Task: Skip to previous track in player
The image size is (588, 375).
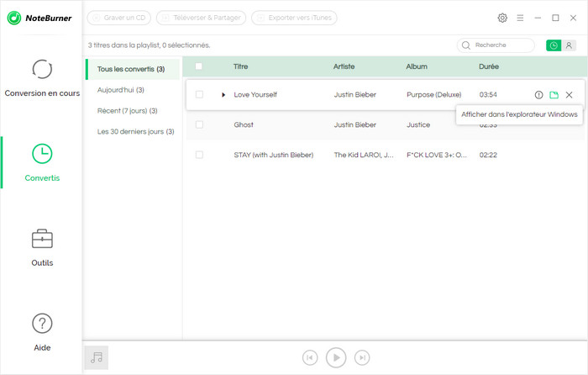Action: 310,357
